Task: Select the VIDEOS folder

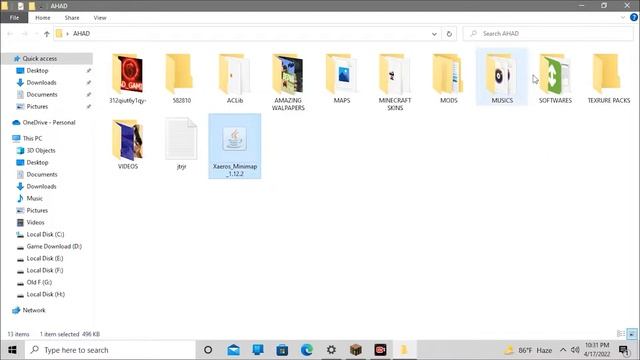Action: pyautogui.click(x=128, y=144)
